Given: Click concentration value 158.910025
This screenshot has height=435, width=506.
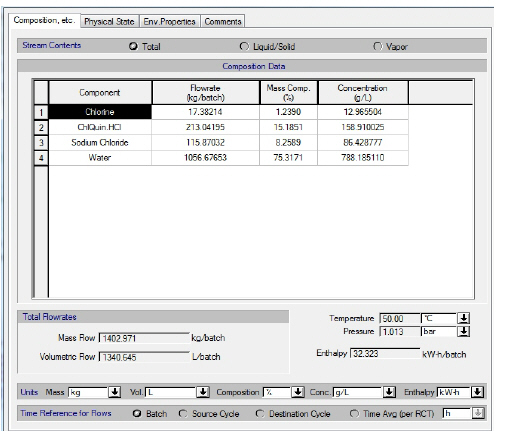Looking at the screenshot, I should click(x=363, y=127).
